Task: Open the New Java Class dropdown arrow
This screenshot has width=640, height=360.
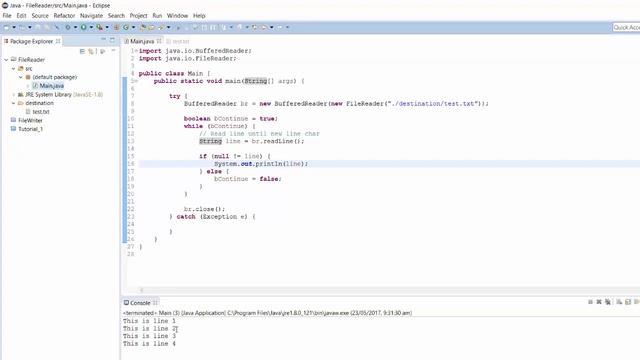Action: click(133, 27)
